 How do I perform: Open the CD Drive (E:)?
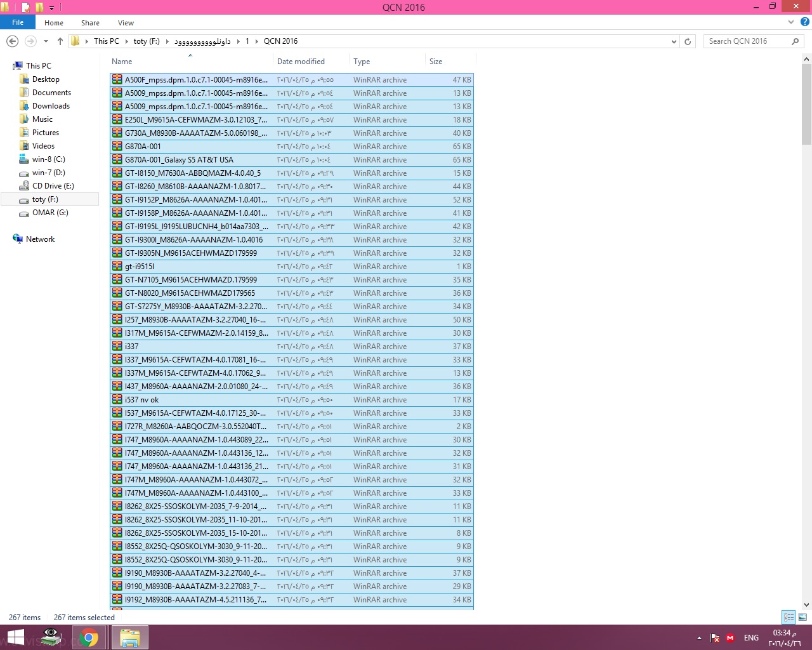click(53, 186)
